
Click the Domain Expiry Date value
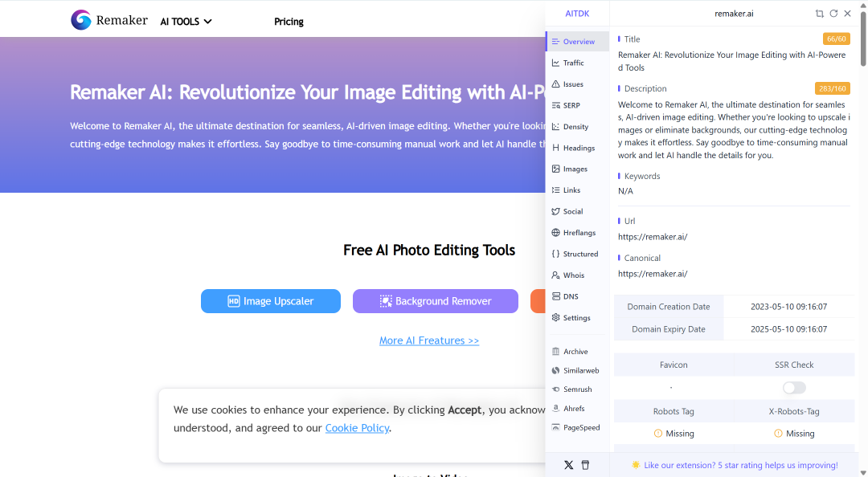pos(789,328)
